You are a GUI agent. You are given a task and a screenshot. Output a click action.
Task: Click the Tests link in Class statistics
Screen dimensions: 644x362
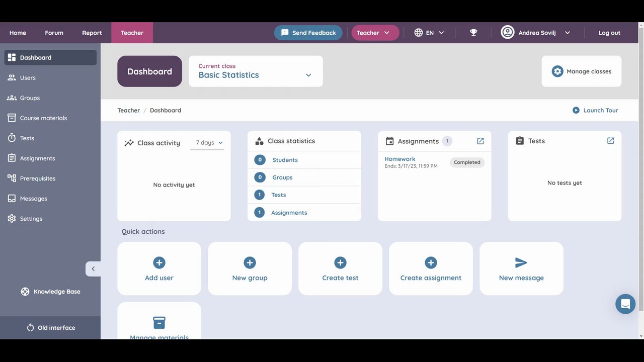point(278,195)
